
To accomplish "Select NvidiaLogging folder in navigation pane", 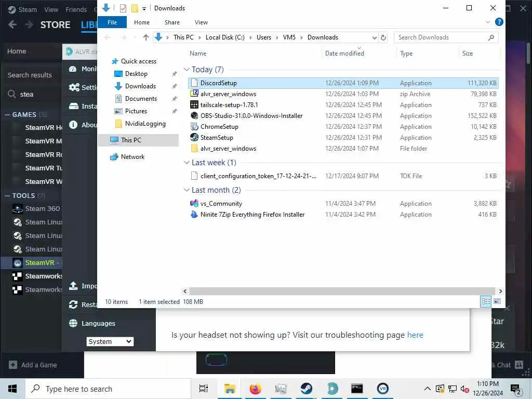I will (x=145, y=124).
